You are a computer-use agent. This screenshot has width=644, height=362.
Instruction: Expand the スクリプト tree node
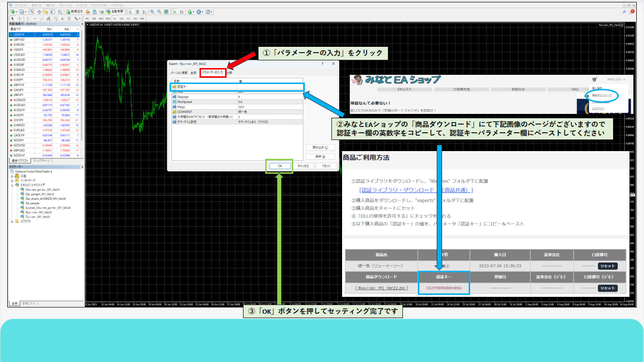click(x=12, y=221)
